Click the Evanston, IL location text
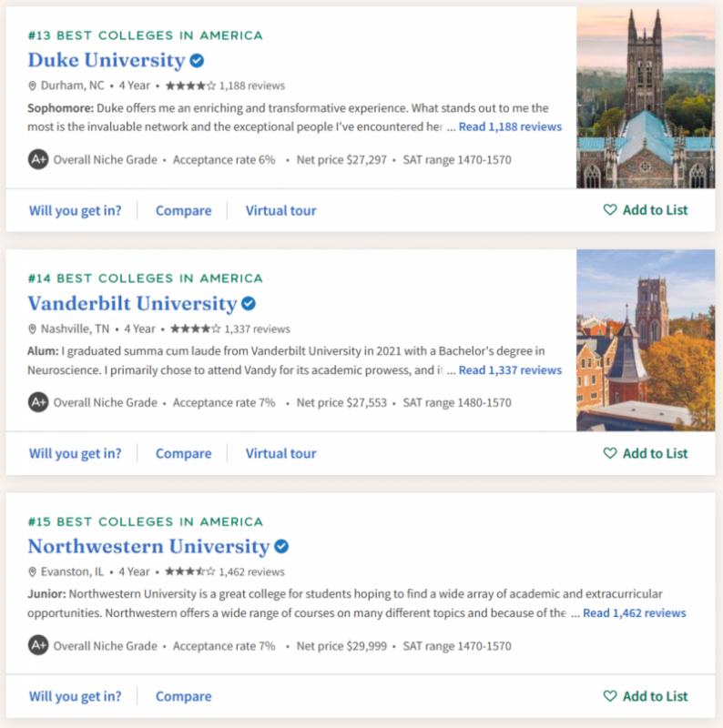 click(73, 571)
